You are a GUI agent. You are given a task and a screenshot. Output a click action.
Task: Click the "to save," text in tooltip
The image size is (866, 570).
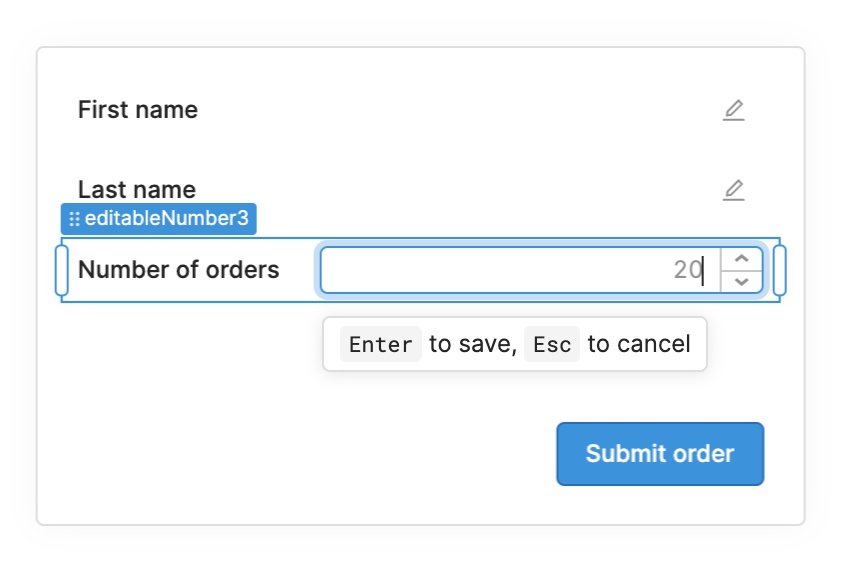pos(473,344)
